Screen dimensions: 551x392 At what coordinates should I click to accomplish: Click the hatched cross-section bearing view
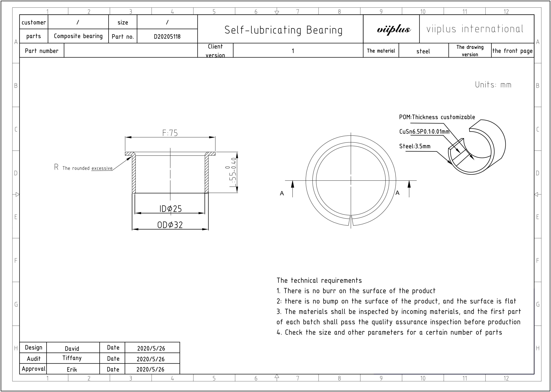[170, 173]
